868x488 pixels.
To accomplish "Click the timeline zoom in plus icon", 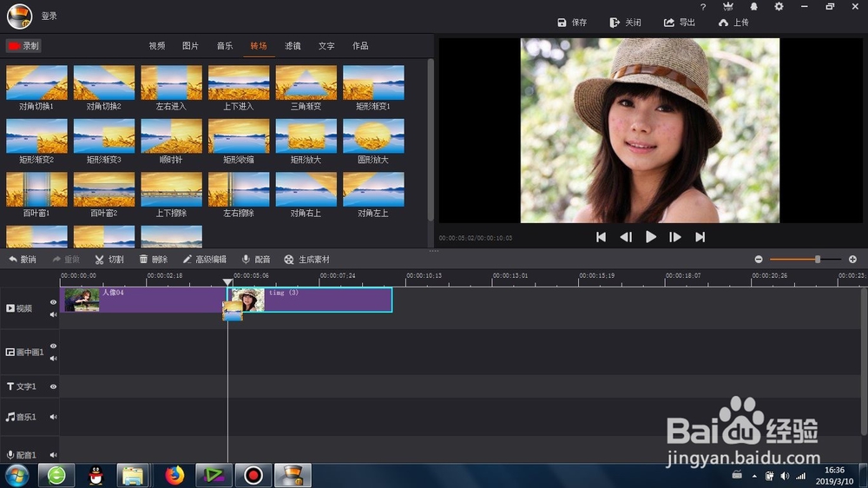I will (852, 260).
